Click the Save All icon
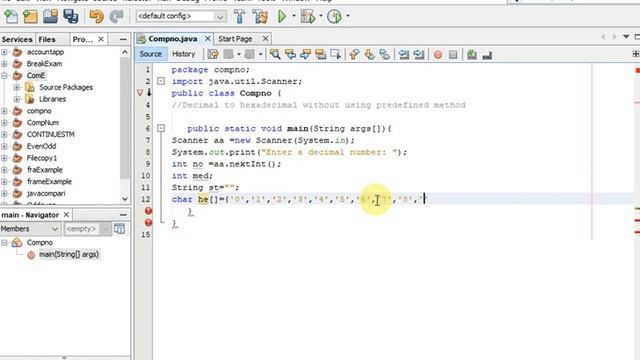The image size is (640, 360). pyautogui.click(x=71, y=16)
